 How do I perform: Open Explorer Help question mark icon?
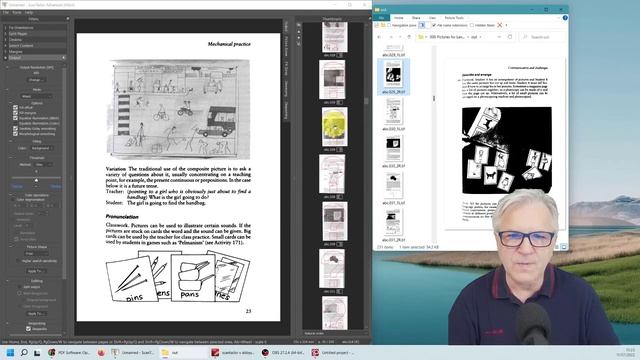[x=565, y=18]
